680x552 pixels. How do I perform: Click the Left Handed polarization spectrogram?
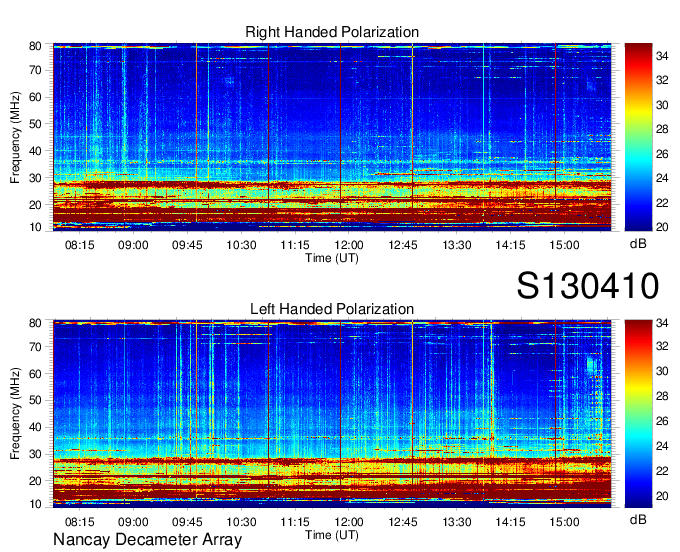pyautogui.click(x=332, y=414)
